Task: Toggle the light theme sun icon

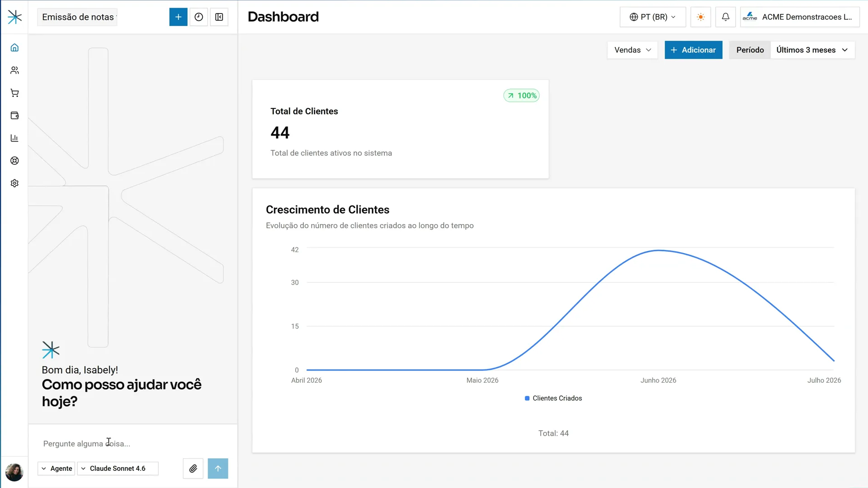Action: tap(701, 17)
